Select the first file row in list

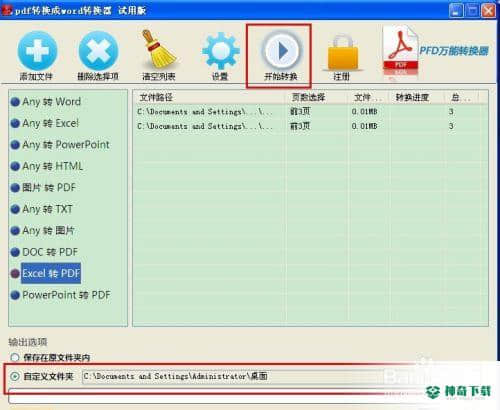click(310, 112)
